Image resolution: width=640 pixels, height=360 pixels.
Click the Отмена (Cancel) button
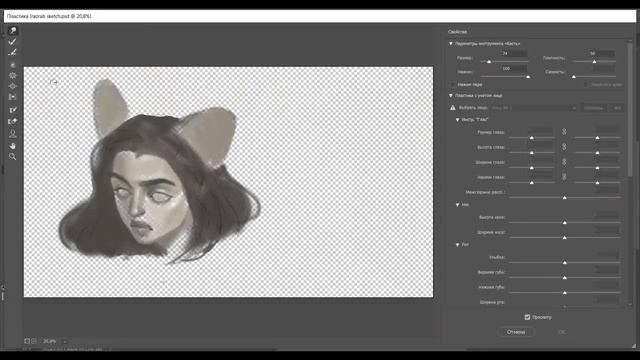(516, 332)
